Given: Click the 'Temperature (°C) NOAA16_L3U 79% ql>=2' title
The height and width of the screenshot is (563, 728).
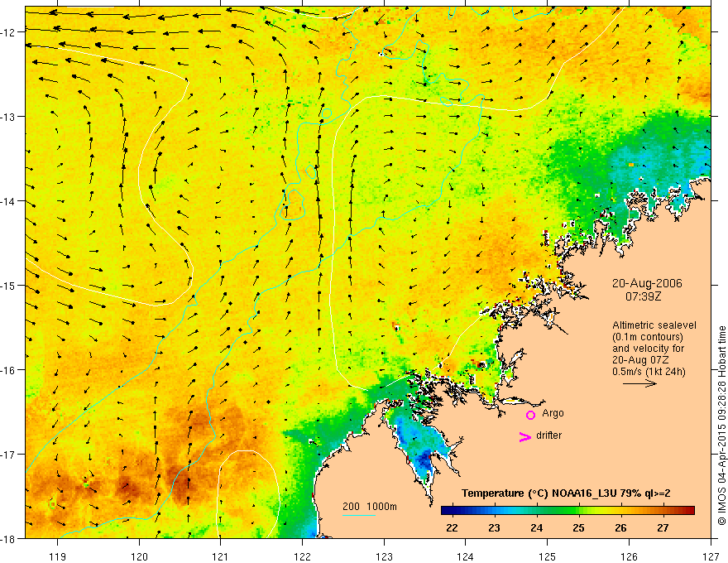Looking at the screenshot, I should tap(566, 493).
